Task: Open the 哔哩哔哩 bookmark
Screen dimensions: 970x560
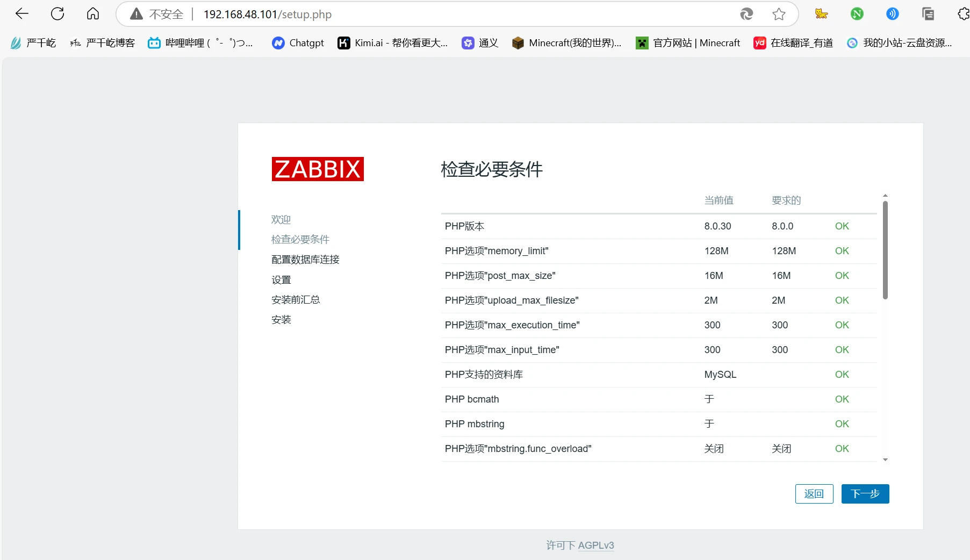Action: click(x=200, y=43)
